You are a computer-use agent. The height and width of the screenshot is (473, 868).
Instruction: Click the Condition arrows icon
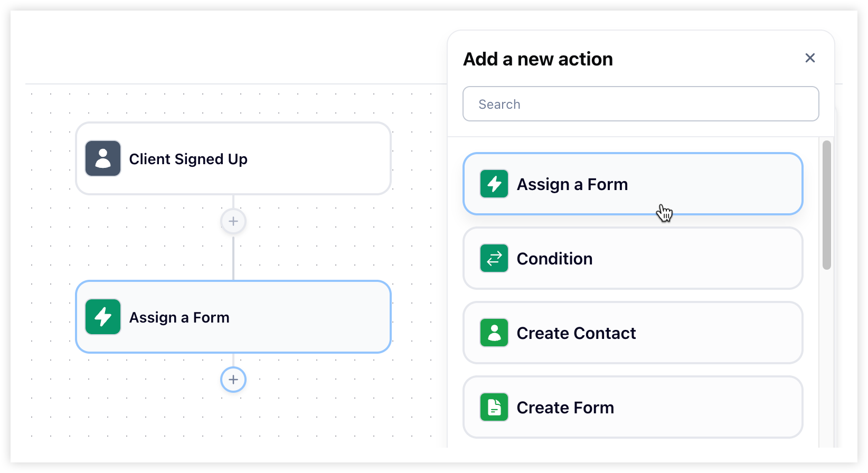pyautogui.click(x=494, y=258)
